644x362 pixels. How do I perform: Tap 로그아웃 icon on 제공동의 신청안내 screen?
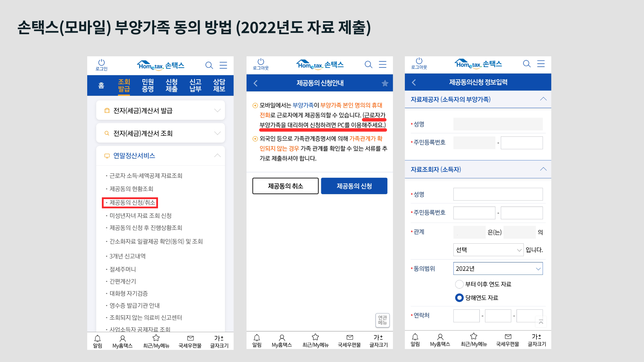(261, 64)
